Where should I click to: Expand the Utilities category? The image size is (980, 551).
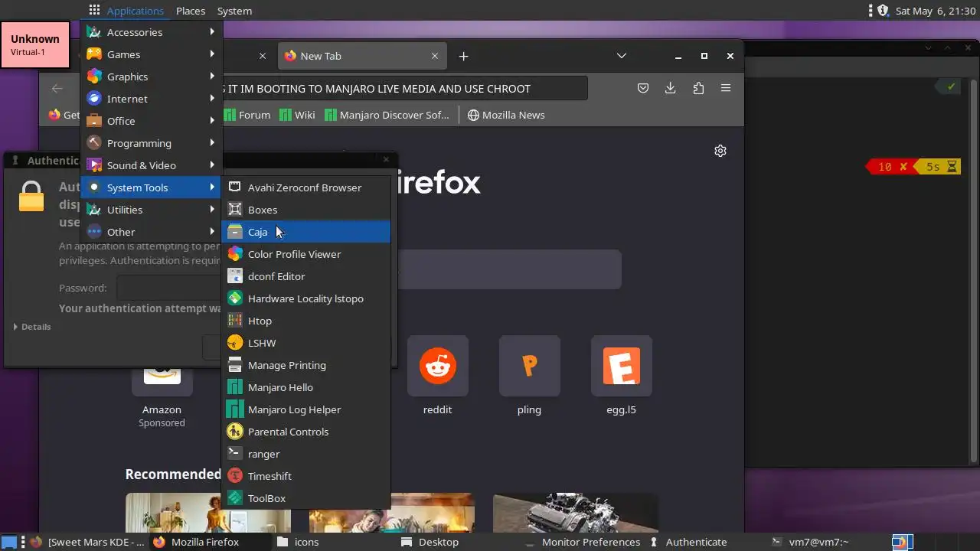(152, 210)
